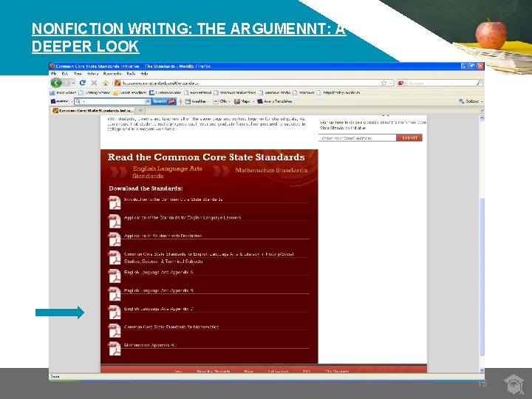Image resolution: width=532 pixels, height=399 pixels.
Task: Click the Most Visited bookmark
Action: pos(63,92)
